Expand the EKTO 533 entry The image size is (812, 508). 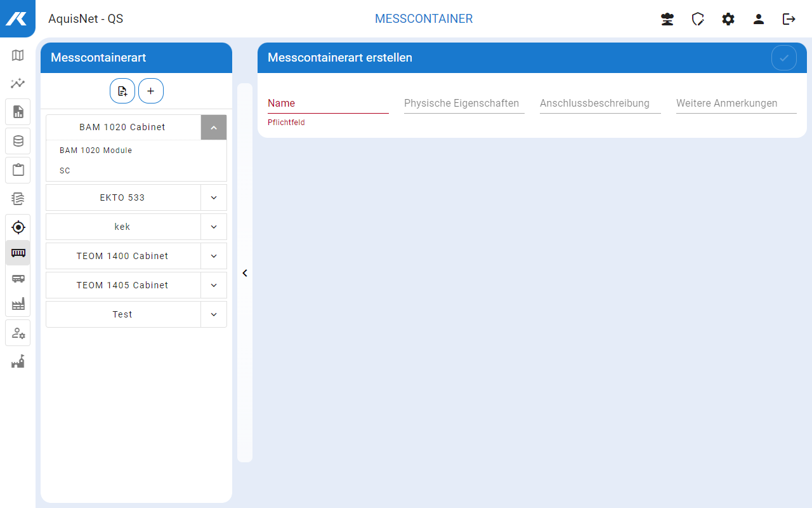click(214, 197)
